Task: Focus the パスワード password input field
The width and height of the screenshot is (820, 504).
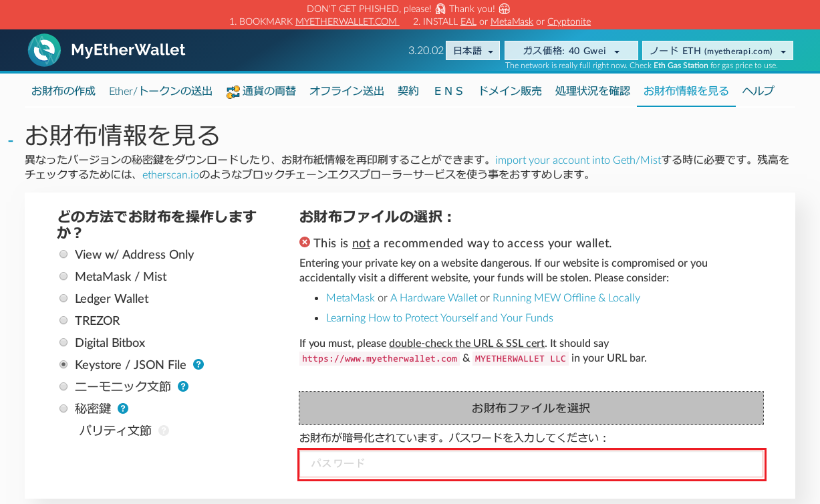Action: (531, 463)
